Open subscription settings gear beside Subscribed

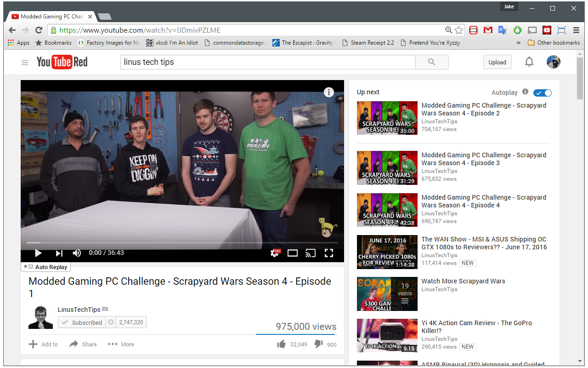(x=111, y=322)
